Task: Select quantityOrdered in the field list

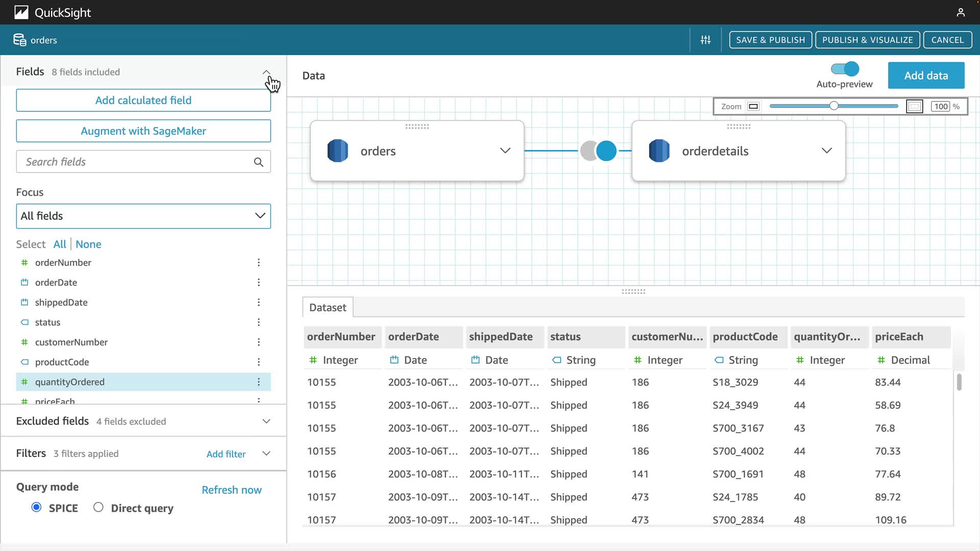Action: (x=70, y=382)
